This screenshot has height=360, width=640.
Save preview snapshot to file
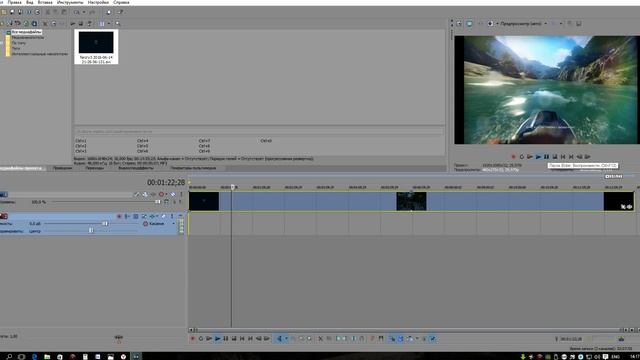[579, 24]
